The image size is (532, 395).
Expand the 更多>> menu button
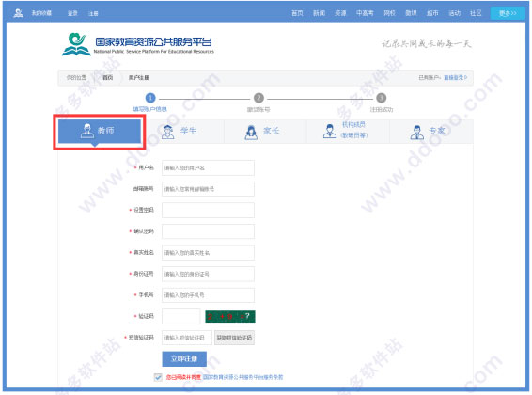(508, 13)
